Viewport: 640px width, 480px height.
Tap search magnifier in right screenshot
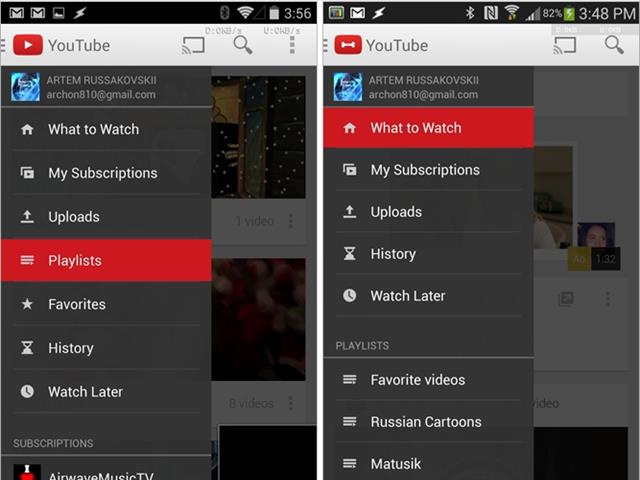tap(614, 45)
